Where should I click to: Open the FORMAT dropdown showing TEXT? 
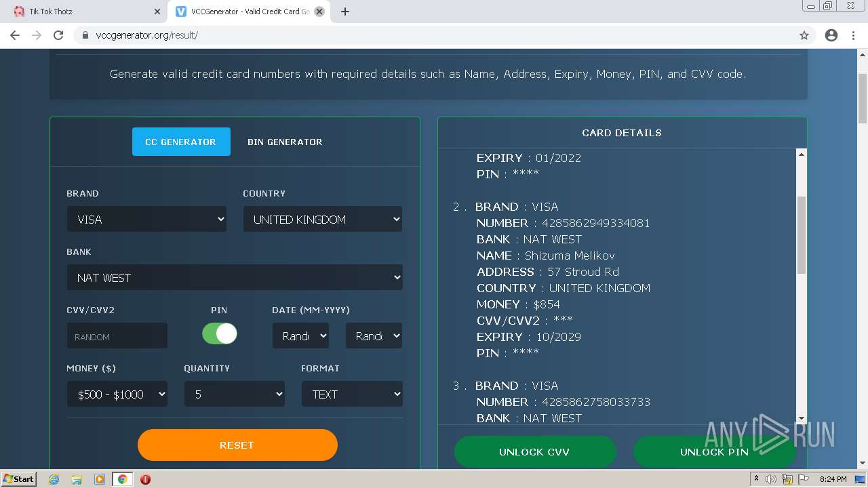click(352, 394)
